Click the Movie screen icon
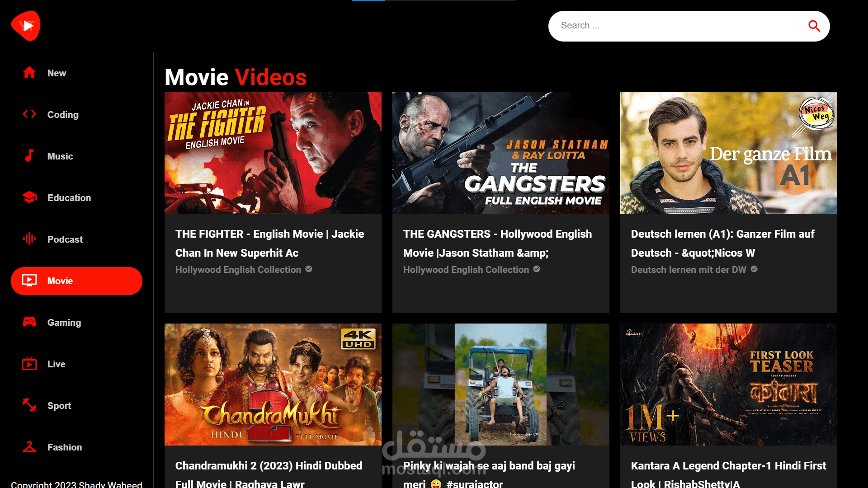Screen dimensions: 868x488 click(29, 280)
